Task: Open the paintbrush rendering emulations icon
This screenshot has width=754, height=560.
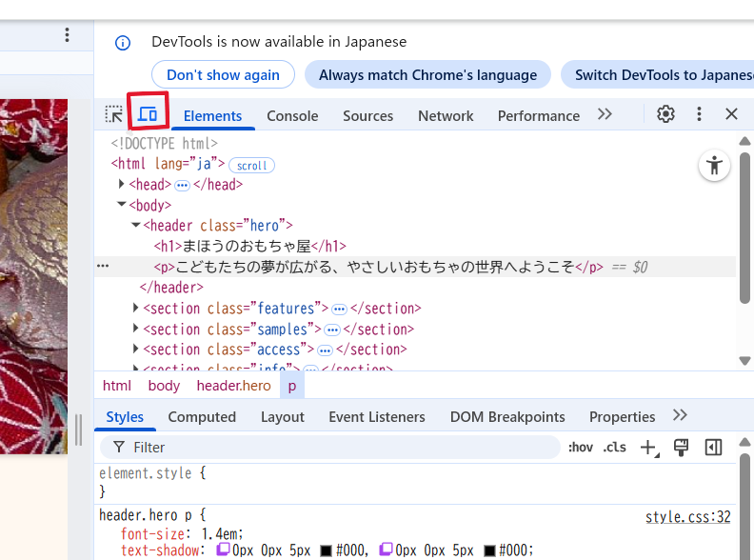Action: [x=681, y=447]
